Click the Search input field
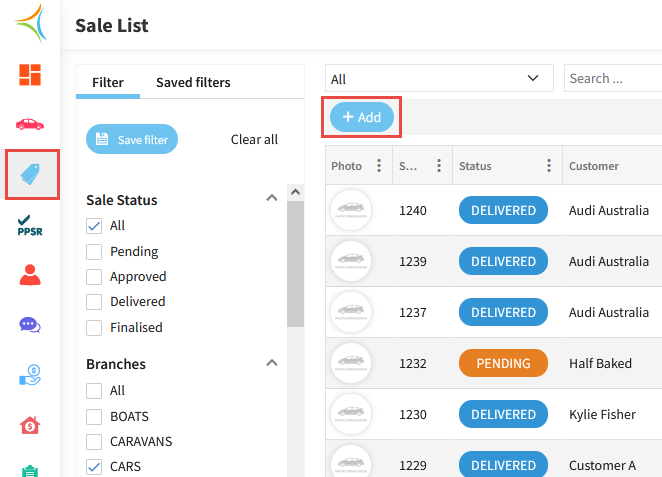Image resolution: width=662 pixels, height=477 pixels. [612, 79]
